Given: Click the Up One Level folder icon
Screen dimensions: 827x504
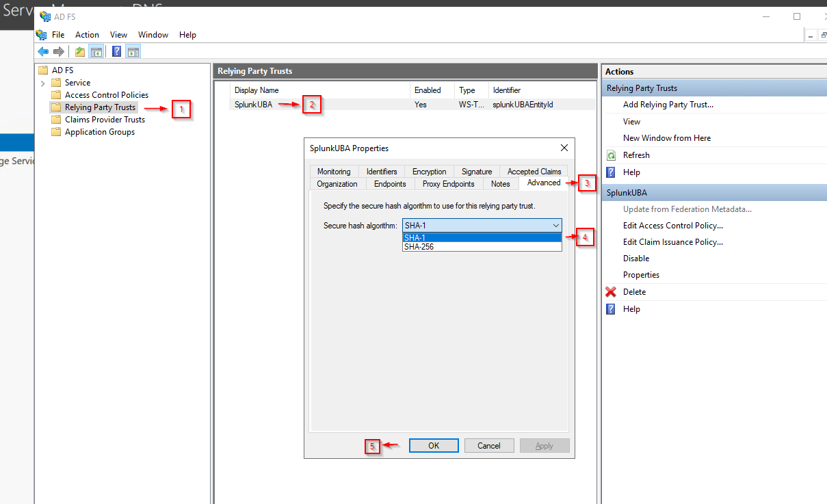Looking at the screenshot, I should (79, 51).
